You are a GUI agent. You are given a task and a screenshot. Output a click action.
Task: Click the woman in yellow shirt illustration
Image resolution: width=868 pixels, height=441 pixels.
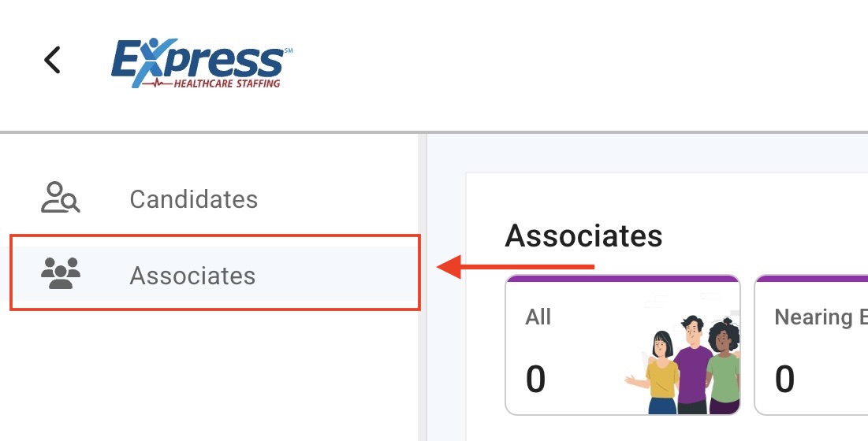point(661,376)
